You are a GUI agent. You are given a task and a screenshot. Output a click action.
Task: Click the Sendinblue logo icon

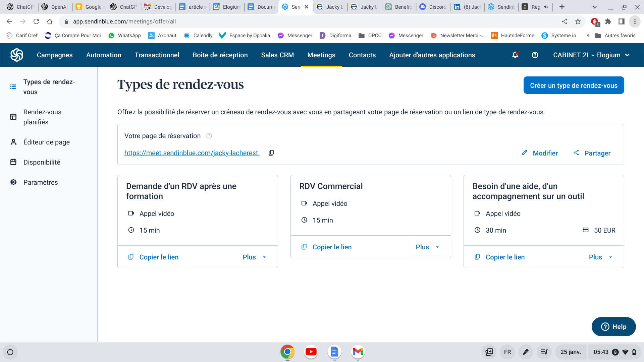tap(17, 55)
